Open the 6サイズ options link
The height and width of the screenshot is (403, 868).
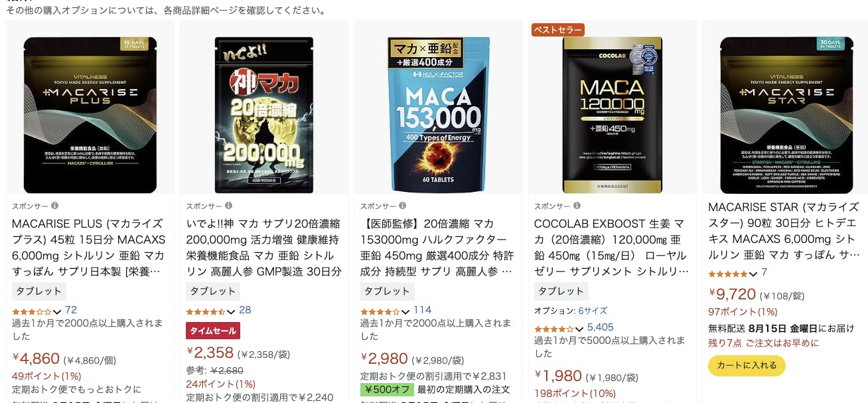coord(593,311)
